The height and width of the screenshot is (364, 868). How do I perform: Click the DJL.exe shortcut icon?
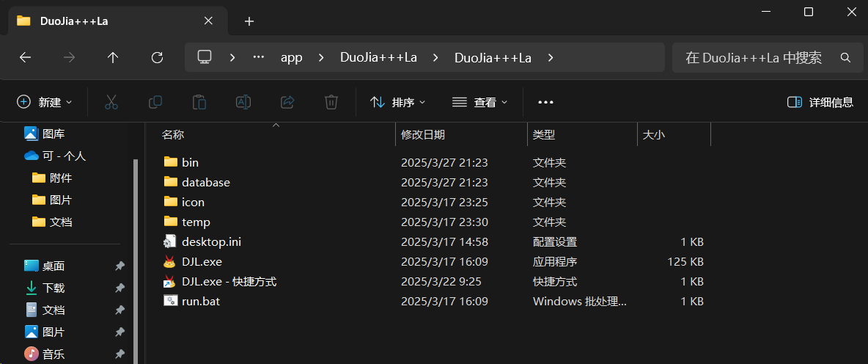click(169, 282)
